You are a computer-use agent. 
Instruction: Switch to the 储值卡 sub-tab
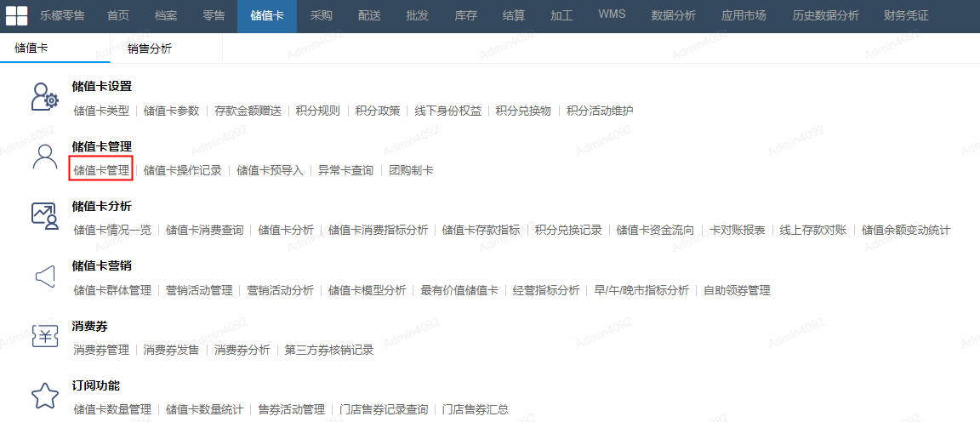coord(55,48)
